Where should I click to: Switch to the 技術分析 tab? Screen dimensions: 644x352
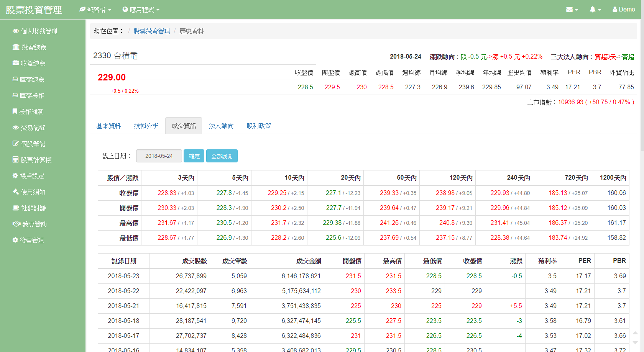pyautogui.click(x=146, y=126)
